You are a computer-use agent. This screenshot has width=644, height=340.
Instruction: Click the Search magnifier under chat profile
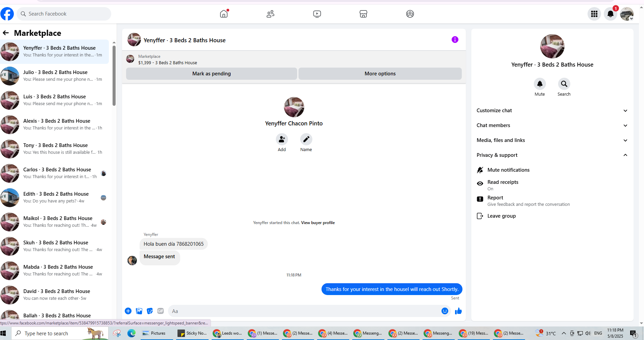564,84
